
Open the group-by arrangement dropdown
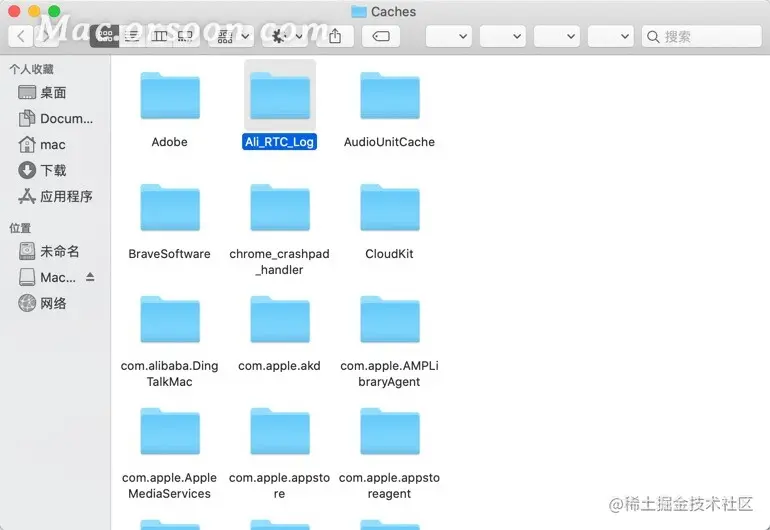[233, 36]
